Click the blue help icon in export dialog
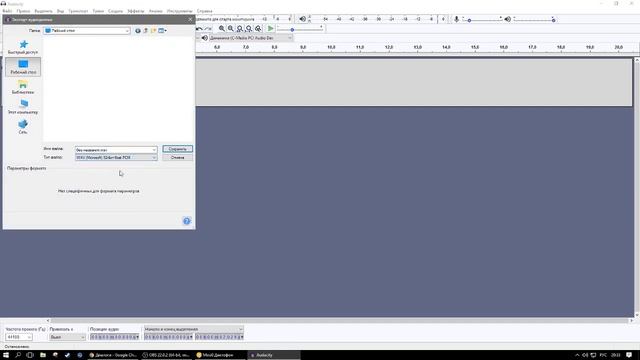 [187, 221]
